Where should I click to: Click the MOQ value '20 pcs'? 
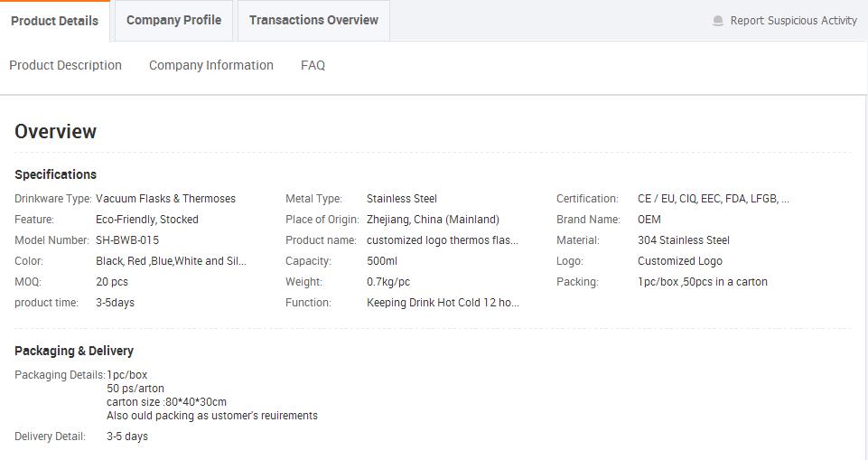coord(112,282)
